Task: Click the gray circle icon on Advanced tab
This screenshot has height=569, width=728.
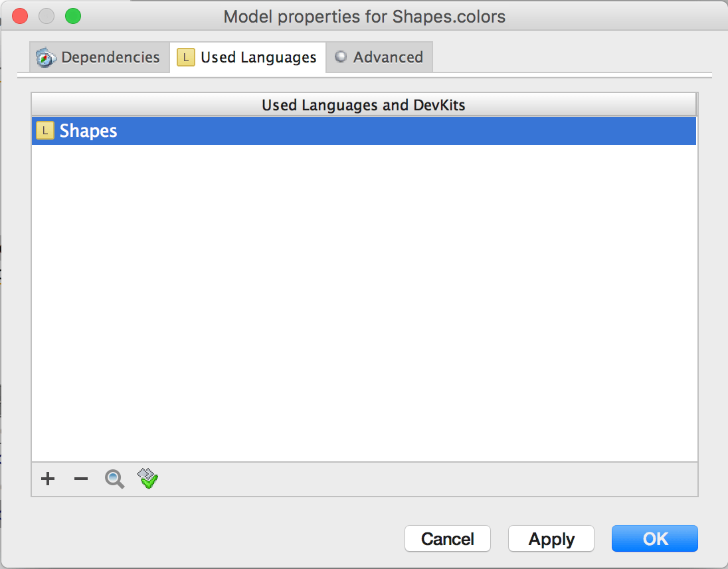Action: pos(341,57)
